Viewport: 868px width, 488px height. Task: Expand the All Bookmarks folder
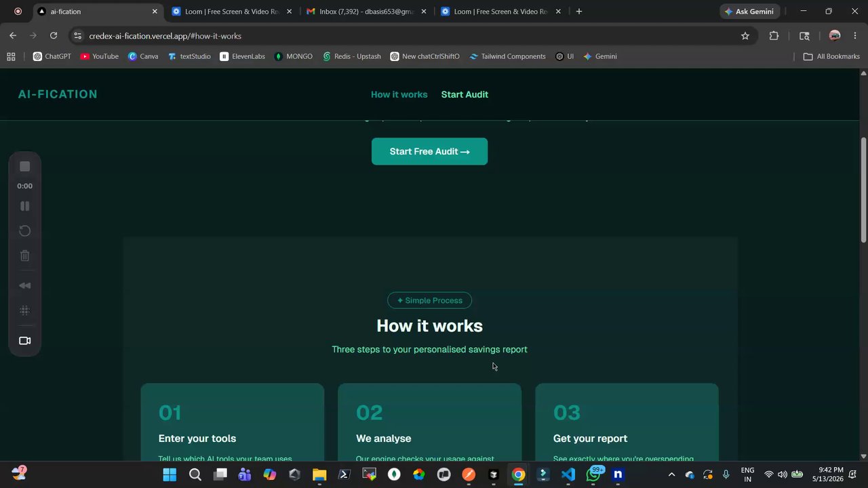[831, 56]
